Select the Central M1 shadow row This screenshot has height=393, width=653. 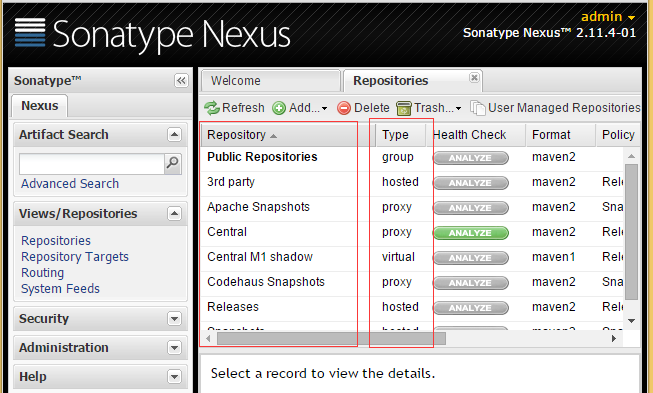(x=412, y=258)
